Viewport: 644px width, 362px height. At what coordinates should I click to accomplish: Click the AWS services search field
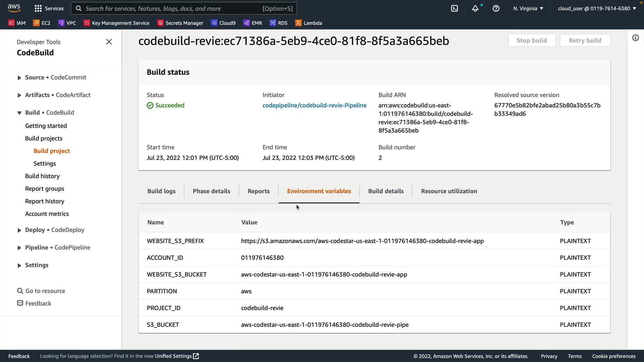point(184,8)
